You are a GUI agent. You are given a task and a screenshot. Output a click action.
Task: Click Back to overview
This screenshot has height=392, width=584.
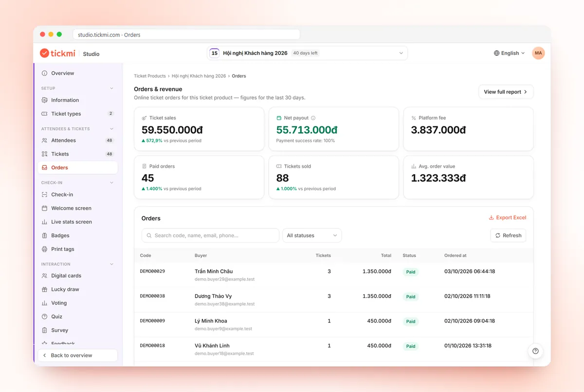[x=78, y=356]
